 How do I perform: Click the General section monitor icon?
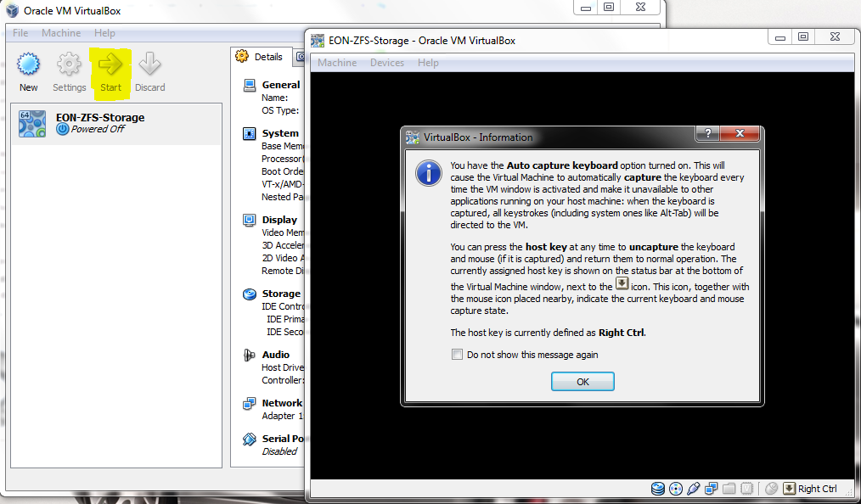(x=250, y=85)
